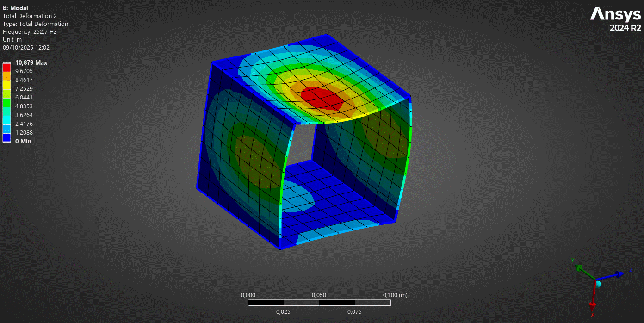The height and width of the screenshot is (323, 644).
Task: Click the 'B: Modal' title text
Action: pos(15,8)
